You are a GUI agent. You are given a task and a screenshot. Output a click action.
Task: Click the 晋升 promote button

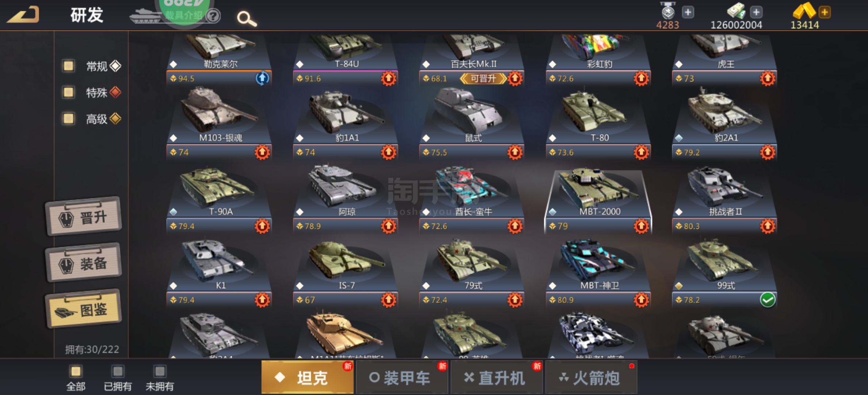84,217
